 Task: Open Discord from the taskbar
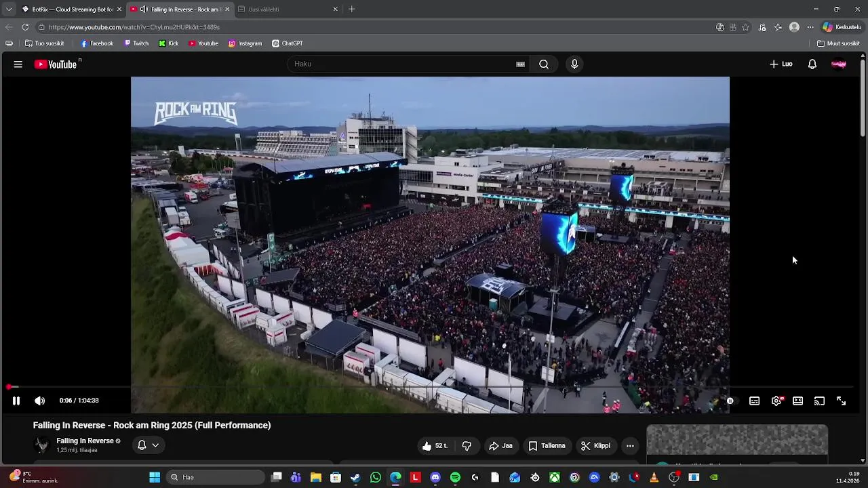[435, 477]
